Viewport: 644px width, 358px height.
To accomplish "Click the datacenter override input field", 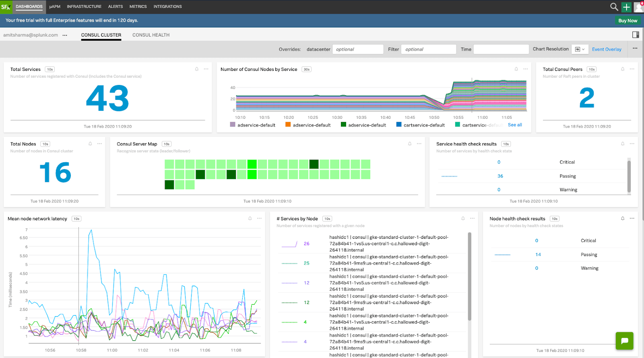I will pos(357,49).
